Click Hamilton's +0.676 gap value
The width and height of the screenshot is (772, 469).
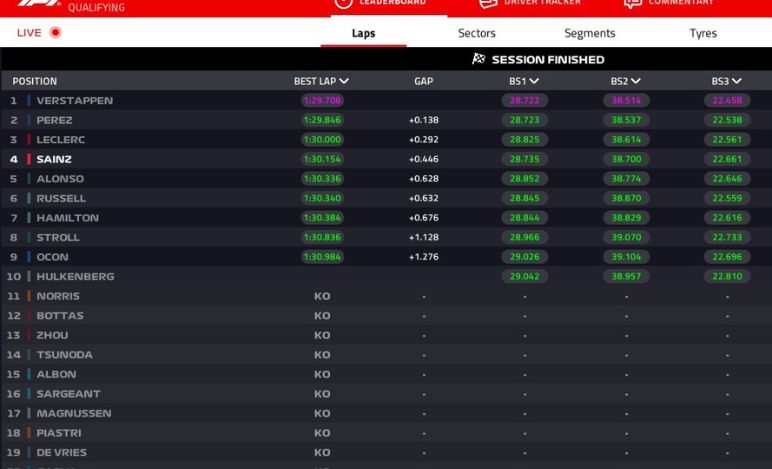coord(424,218)
